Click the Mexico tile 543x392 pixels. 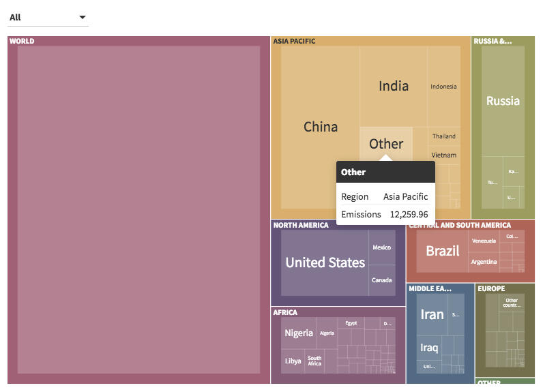tap(382, 247)
